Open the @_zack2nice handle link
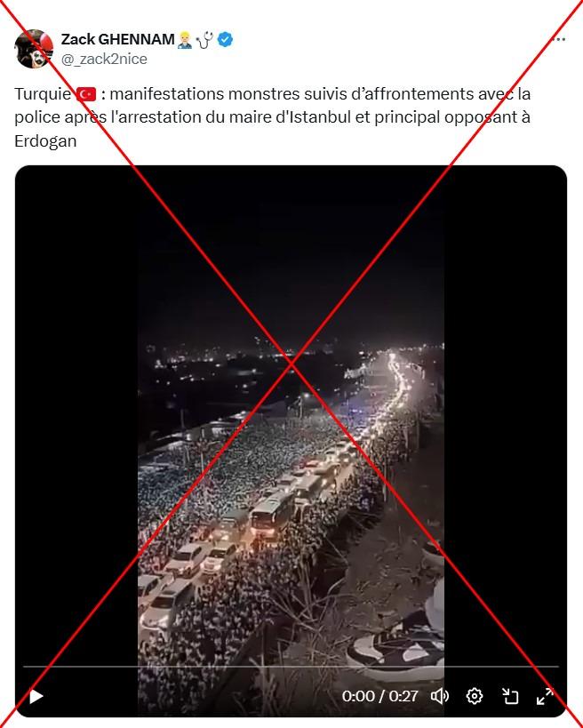This screenshot has height=728, width=583. click(104, 59)
